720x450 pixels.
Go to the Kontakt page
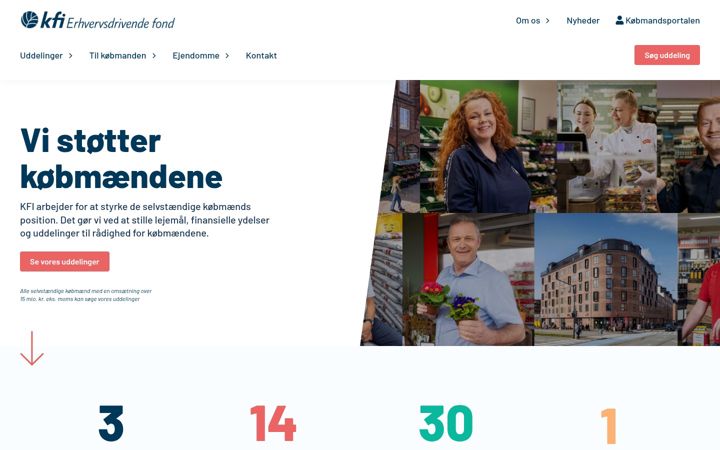pyautogui.click(x=261, y=56)
